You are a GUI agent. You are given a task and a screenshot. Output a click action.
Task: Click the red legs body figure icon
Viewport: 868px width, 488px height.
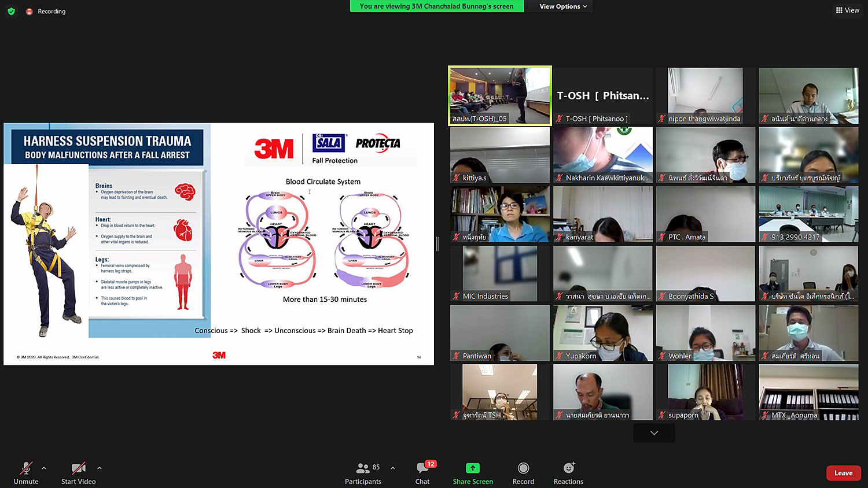pyautogui.click(x=183, y=282)
